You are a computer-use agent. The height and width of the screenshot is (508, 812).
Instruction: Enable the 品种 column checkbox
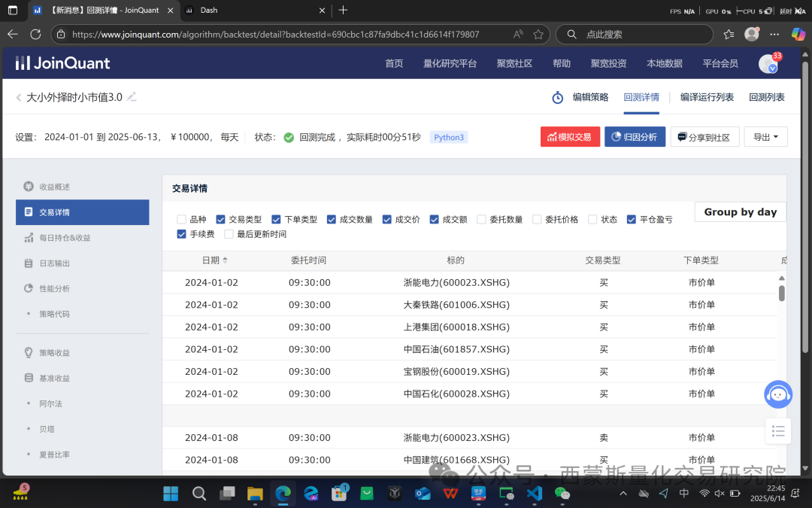181,219
